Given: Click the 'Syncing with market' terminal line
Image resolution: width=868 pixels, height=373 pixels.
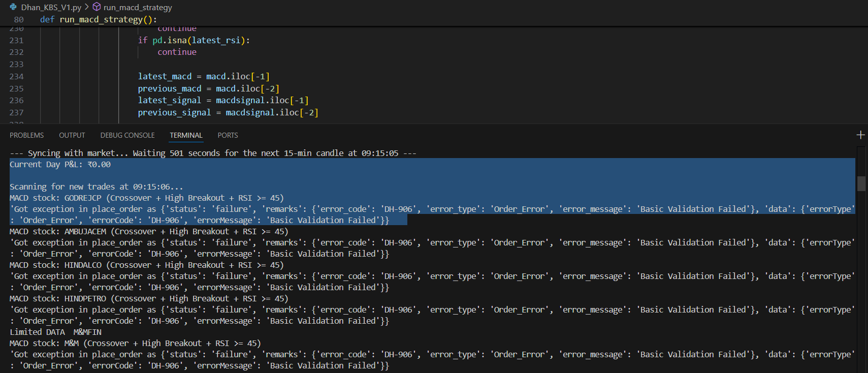Looking at the screenshot, I should tap(213, 153).
